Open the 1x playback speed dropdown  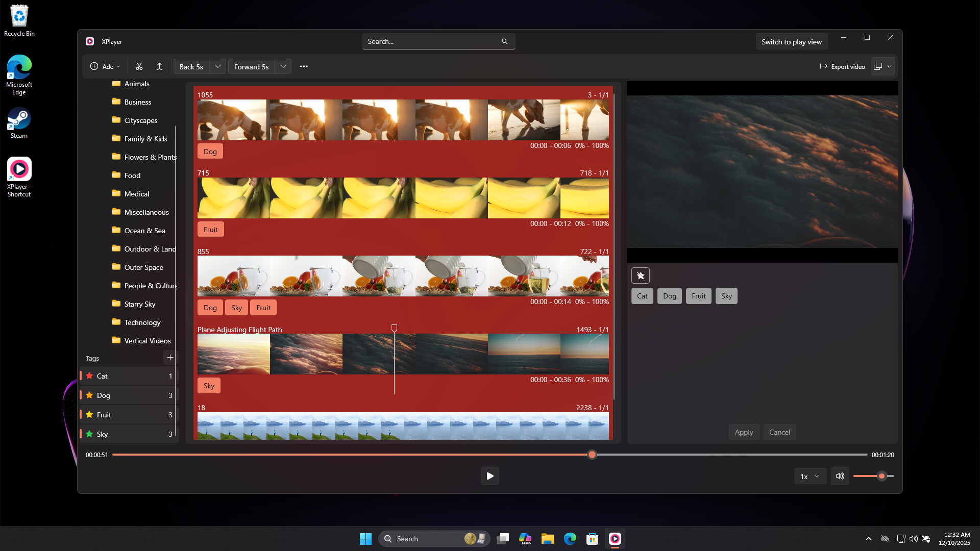[809, 476]
